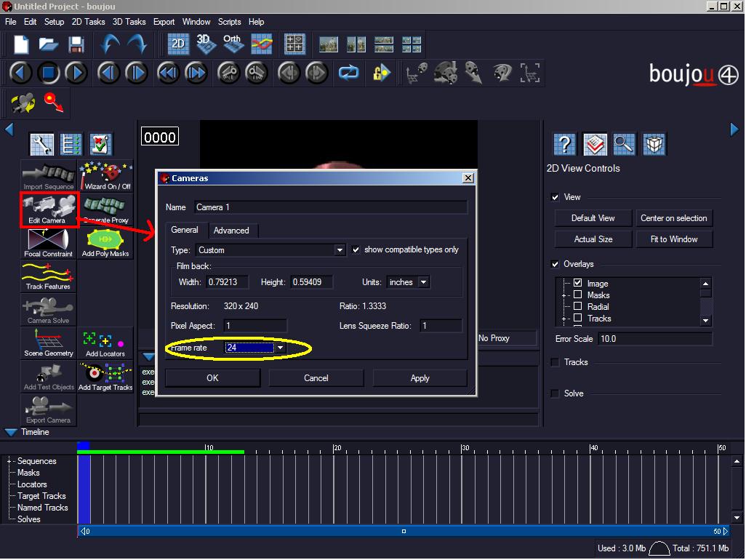
Task: Cancel the Cameras dialog
Action: point(316,377)
